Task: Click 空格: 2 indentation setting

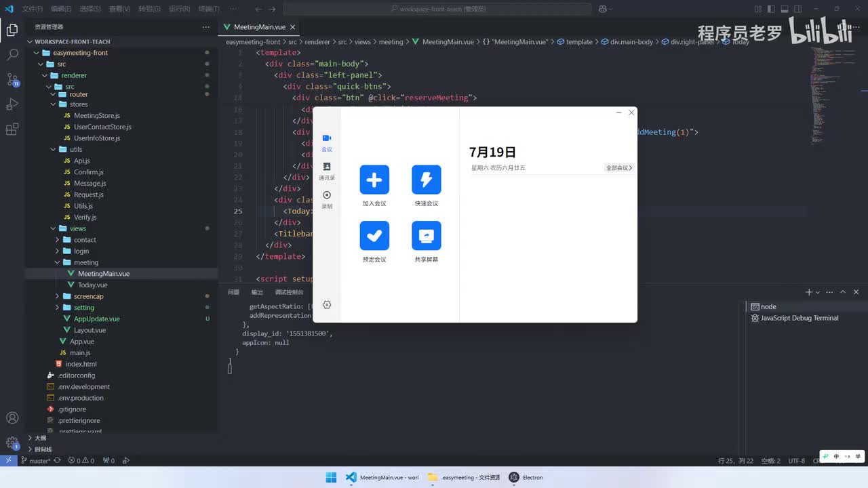Action: [770, 461]
